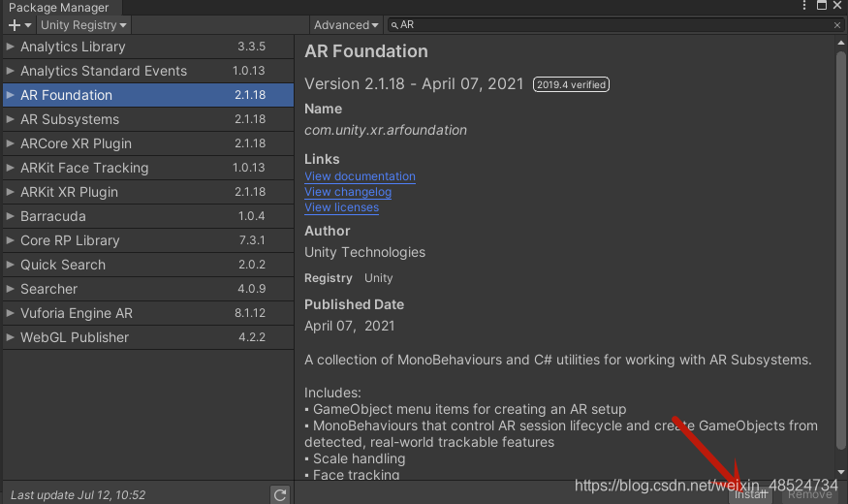Click version 7.3.1 of Core RP Library
Viewport: 848px width, 504px height.
[252, 240]
